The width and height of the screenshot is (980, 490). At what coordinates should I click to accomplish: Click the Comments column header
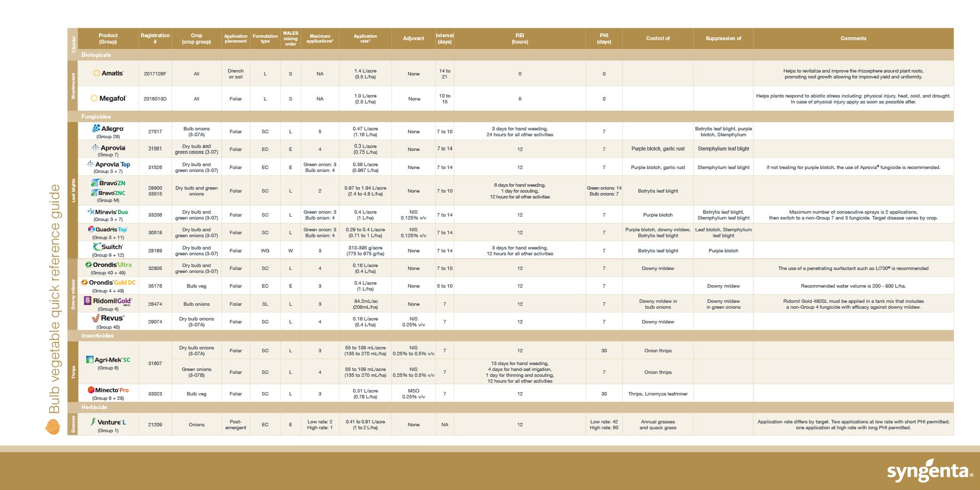[x=853, y=38]
